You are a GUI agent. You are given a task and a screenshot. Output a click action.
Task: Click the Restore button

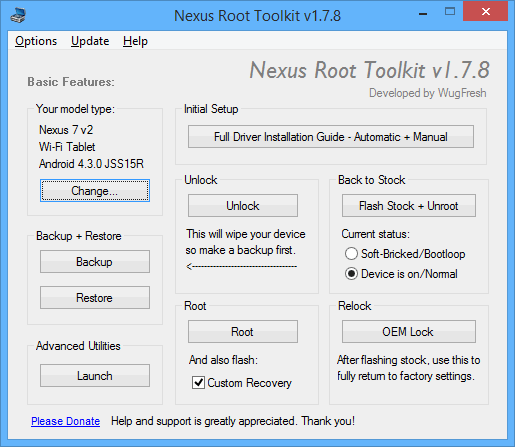point(95,297)
